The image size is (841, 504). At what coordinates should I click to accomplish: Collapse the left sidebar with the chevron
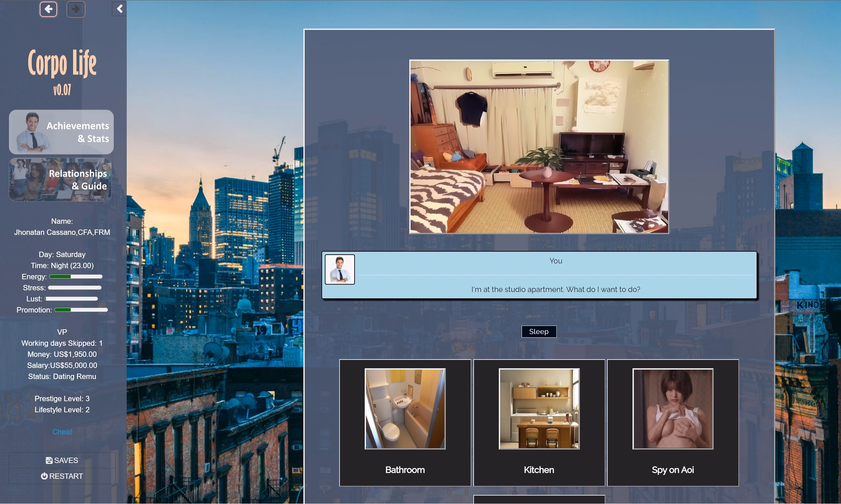pyautogui.click(x=119, y=8)
